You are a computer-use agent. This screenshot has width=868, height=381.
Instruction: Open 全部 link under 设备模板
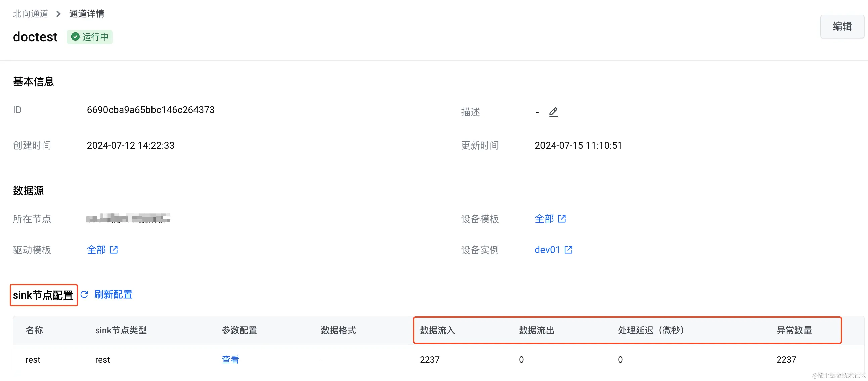[x=544, y=219]
